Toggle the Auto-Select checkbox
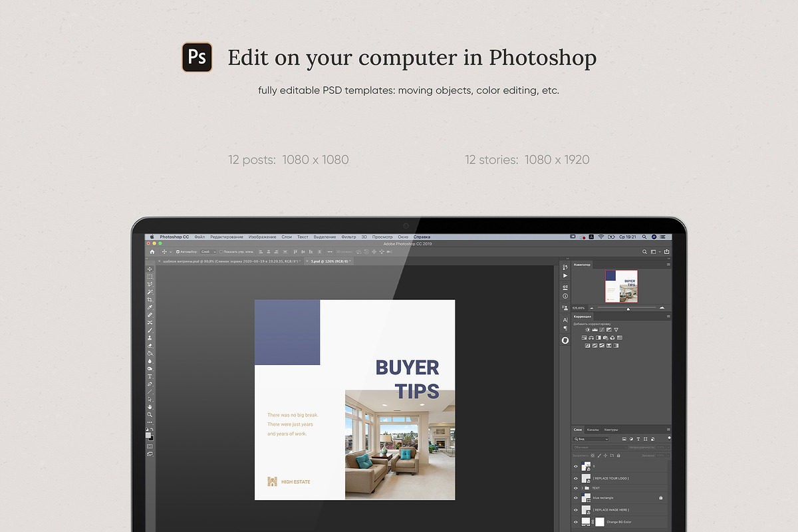This screenshot has width=798, height=532. point(178,252)
